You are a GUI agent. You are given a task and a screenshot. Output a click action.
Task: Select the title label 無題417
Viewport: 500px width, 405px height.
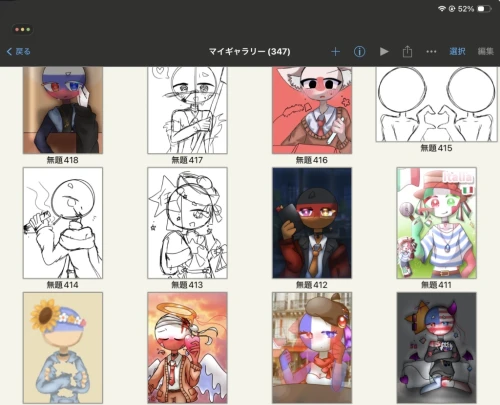(x=187, y=160)
